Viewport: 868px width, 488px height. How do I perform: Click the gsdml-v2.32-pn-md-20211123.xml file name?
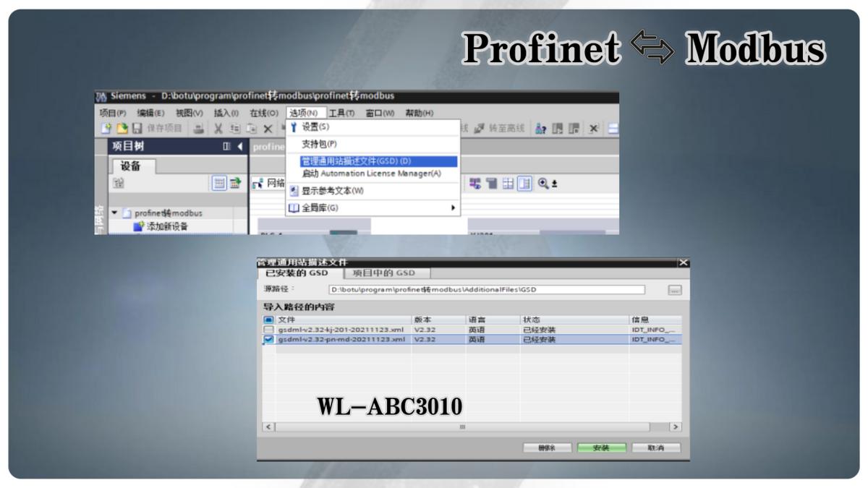click(341, 338)
